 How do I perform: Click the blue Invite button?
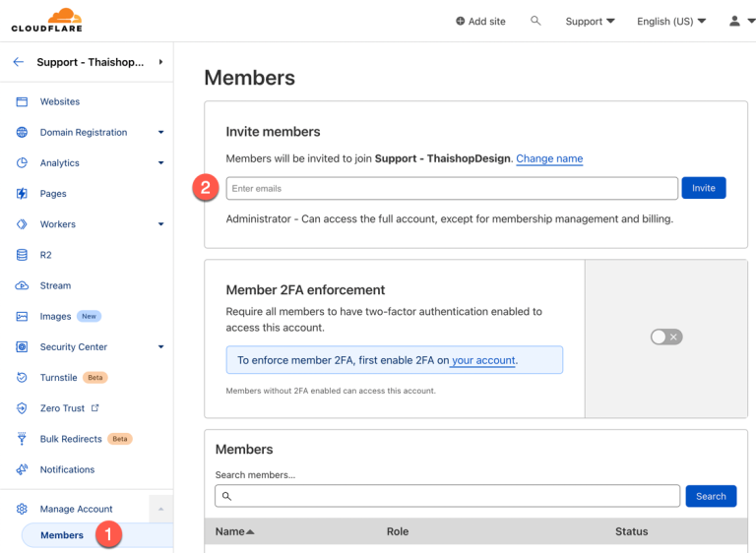[704, 188]
